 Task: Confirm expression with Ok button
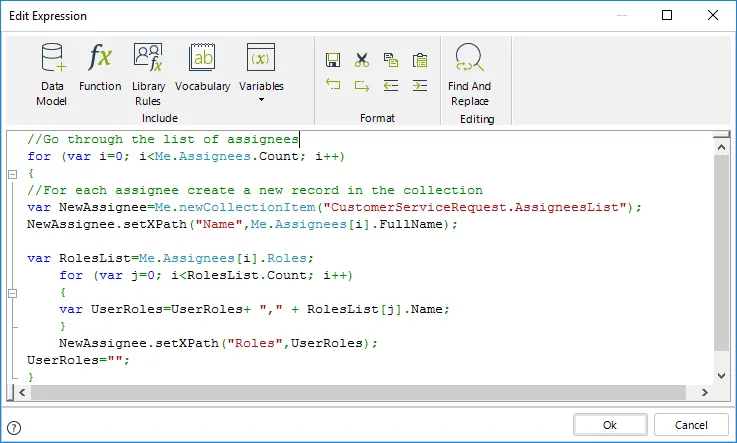point(610,425)
